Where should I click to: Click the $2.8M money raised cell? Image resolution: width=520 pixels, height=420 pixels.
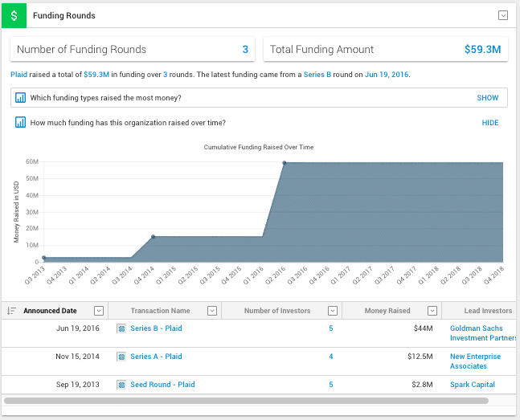422,385
